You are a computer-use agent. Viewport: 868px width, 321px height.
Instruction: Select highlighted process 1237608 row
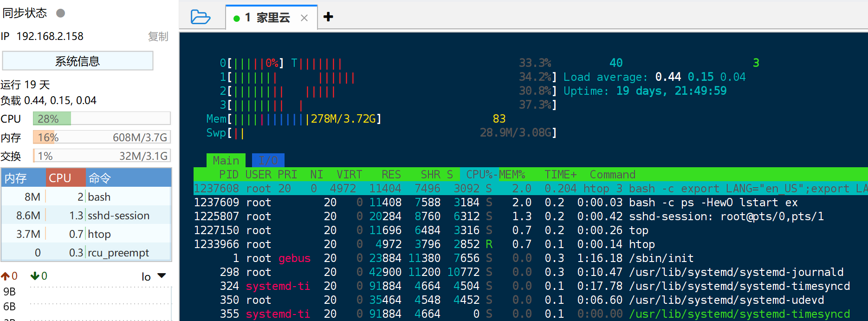pos(531,188)
